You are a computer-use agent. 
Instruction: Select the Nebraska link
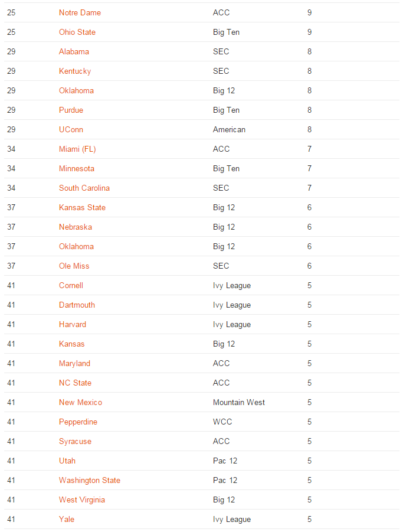point(76,227)
